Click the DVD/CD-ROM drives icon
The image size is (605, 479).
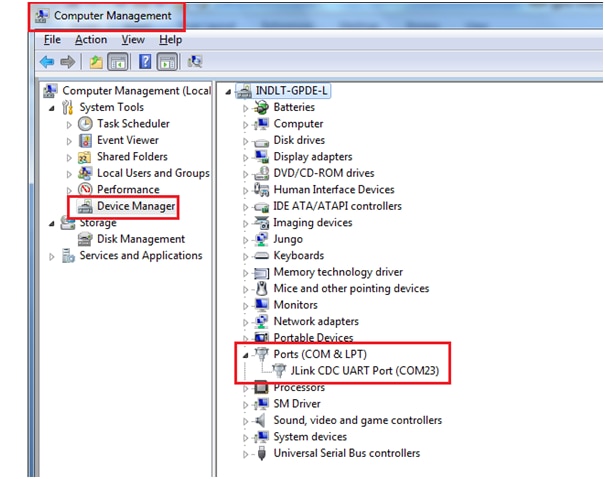pos(261,173)
